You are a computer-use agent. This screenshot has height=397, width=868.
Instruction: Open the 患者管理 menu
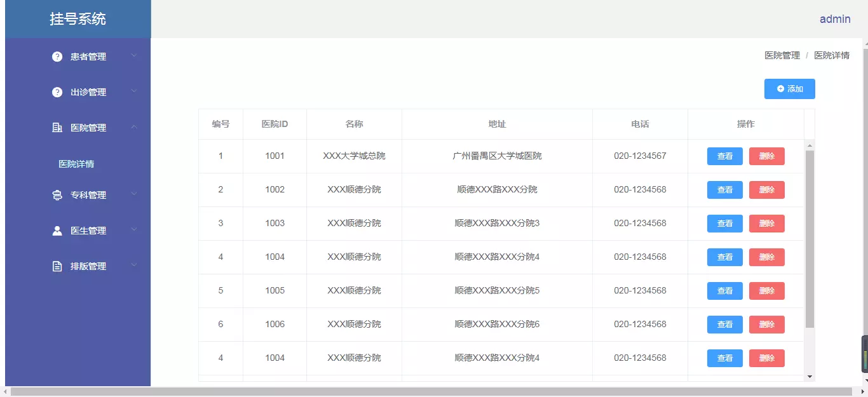[78, 57]
